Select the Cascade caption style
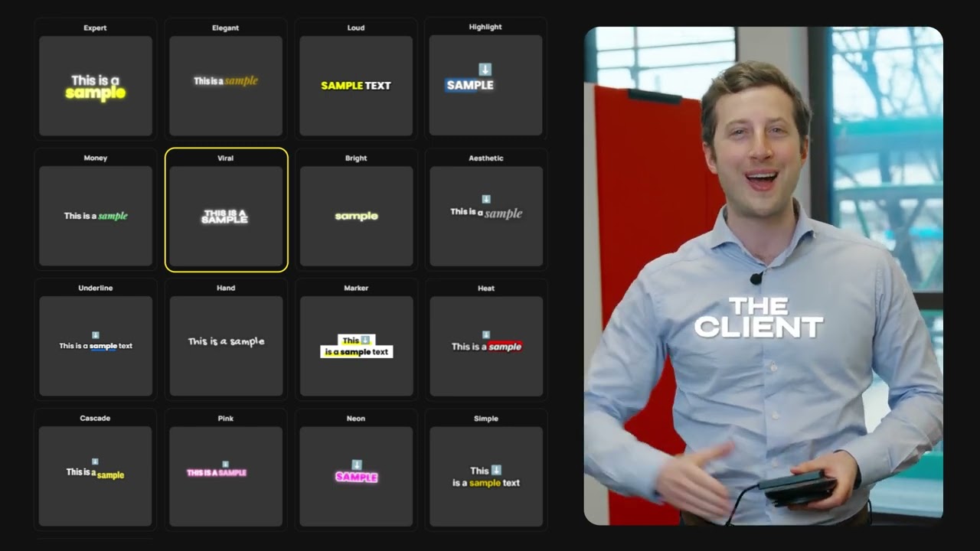 tap(96, 469)
